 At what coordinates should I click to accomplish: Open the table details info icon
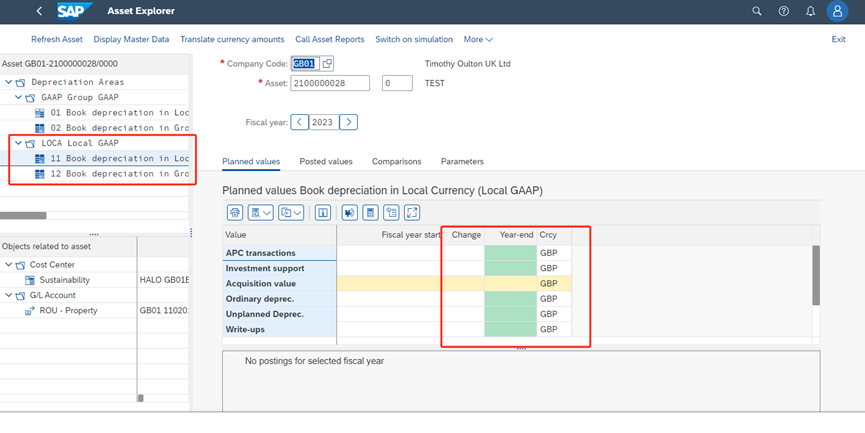pos(323,212)
